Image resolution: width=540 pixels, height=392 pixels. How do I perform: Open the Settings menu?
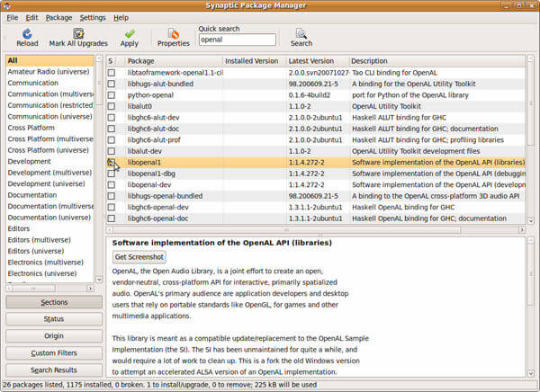(x=93, y=18)
